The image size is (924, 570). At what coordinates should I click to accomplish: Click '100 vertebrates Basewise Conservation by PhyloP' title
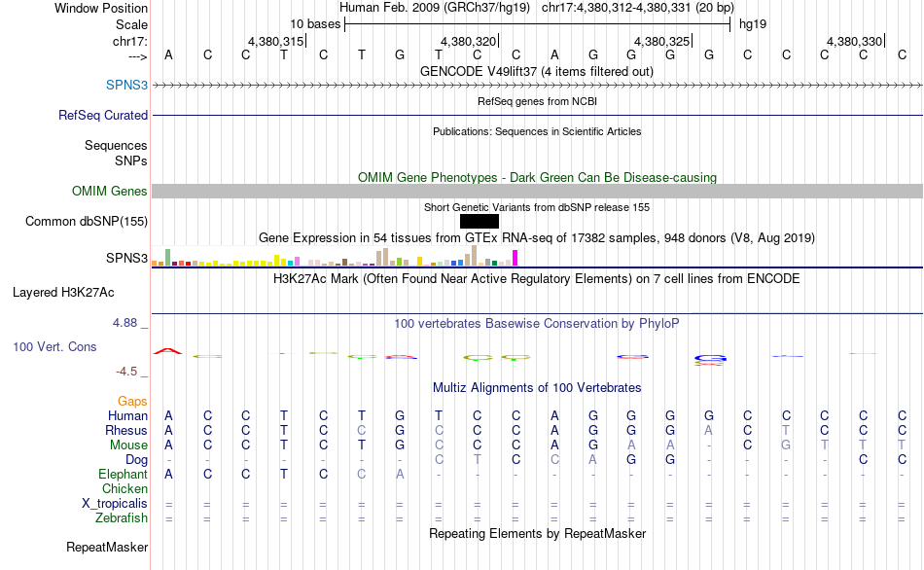[x=537, y=324]
